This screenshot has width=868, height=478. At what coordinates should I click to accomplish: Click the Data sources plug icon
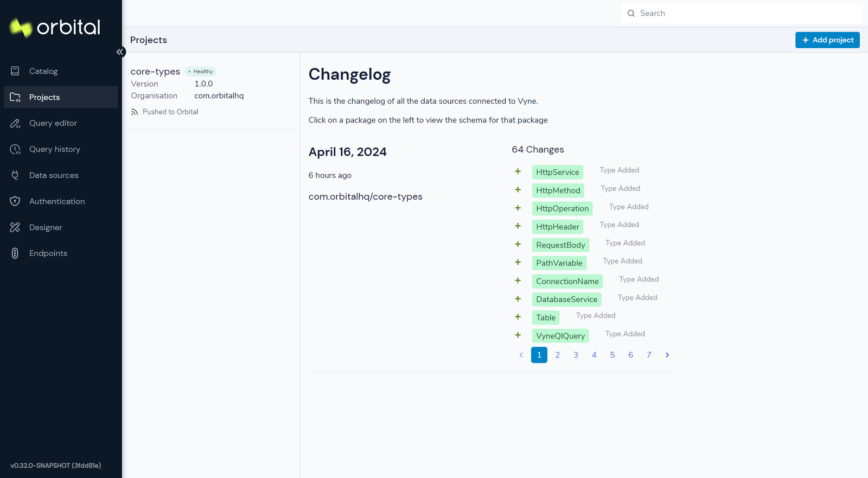[15, 175]
